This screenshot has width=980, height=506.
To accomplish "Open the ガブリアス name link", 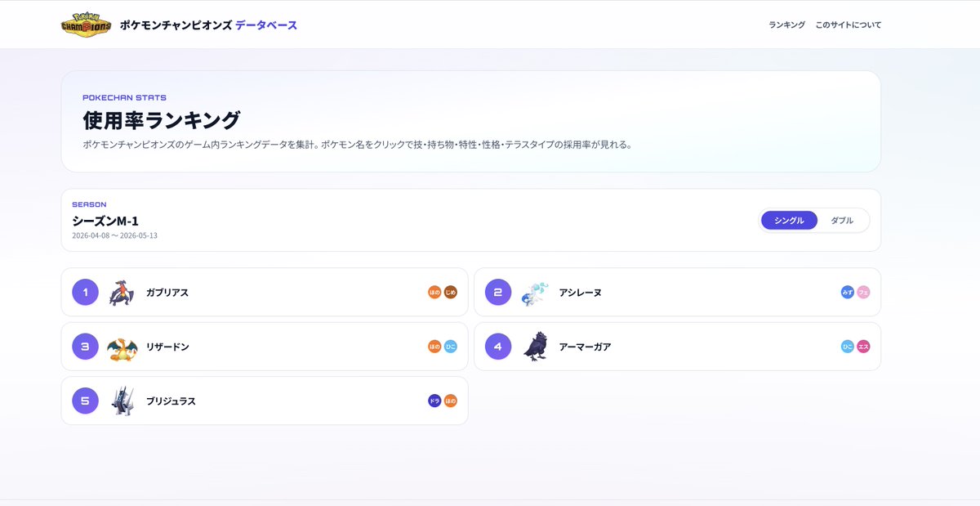I will [167, 293].
